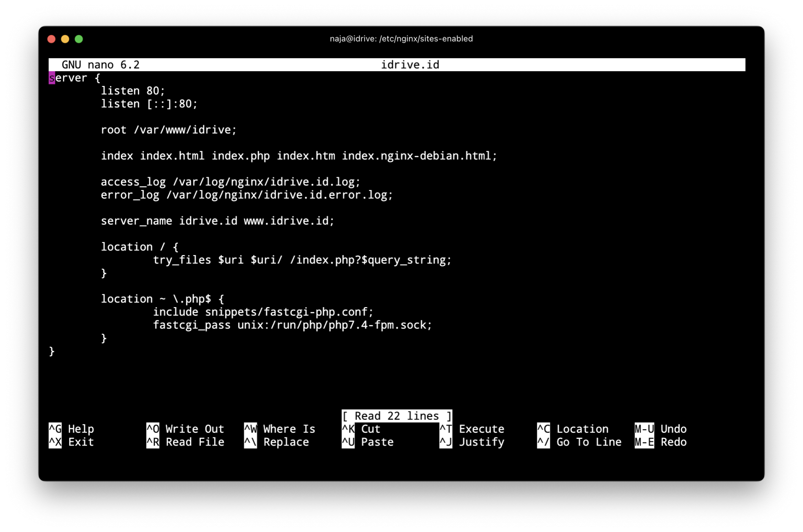Click 'index.php' in the index line

tap(240, 156)
